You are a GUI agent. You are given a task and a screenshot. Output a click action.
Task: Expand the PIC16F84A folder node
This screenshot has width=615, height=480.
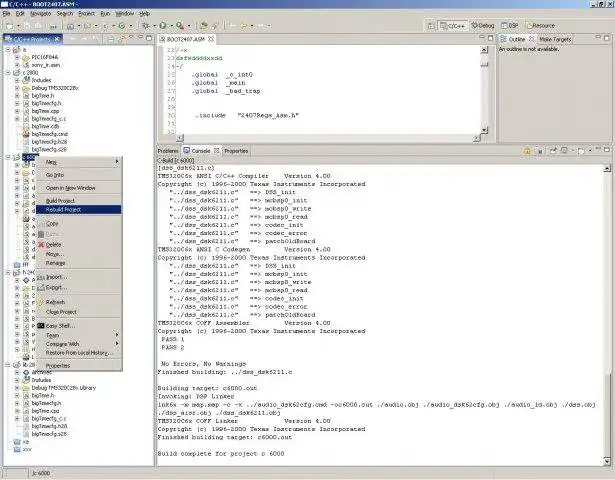point(17,57)
